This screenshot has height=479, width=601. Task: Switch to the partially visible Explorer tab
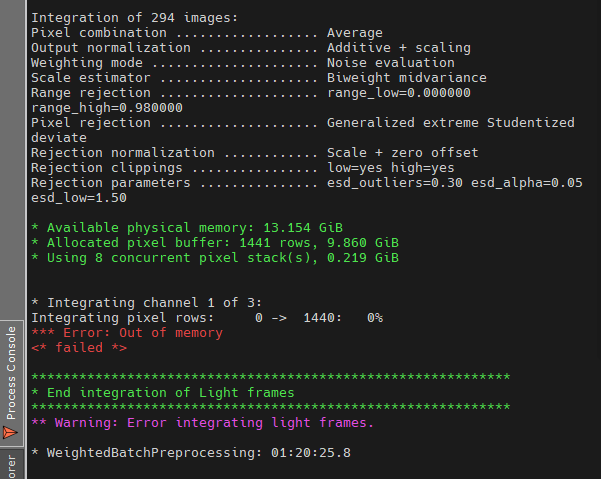(11, 464)
